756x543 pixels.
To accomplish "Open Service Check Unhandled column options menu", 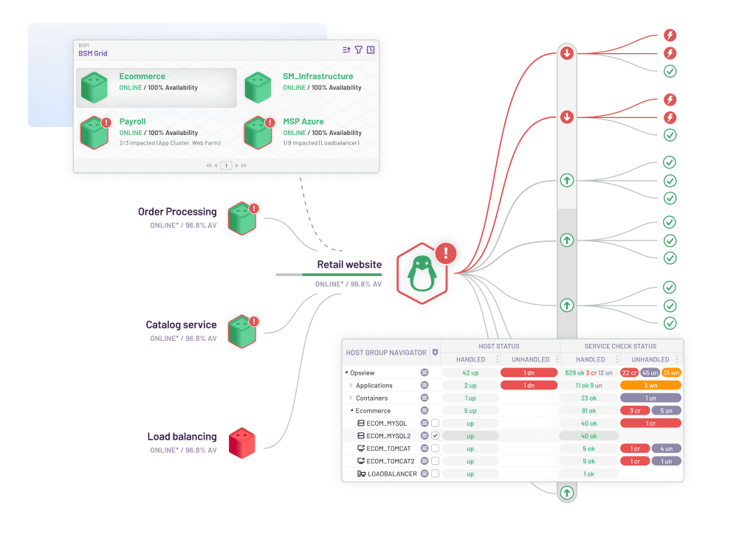I will click(x=678, y=359).
